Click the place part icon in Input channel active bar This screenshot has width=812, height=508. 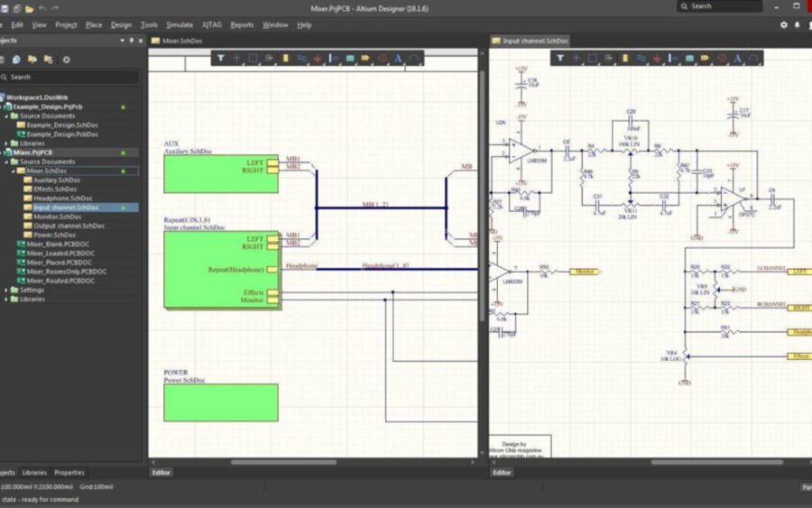click(x=625, y=58)
